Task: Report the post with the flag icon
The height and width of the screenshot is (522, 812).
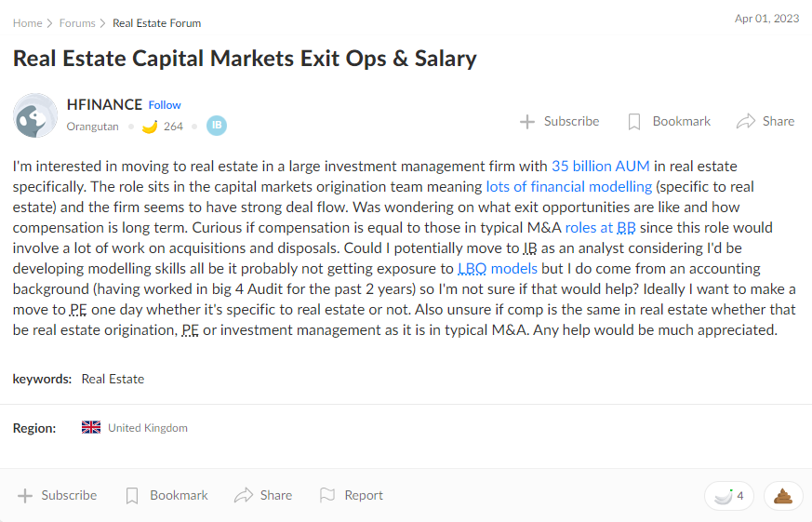Action: point(326,495)
